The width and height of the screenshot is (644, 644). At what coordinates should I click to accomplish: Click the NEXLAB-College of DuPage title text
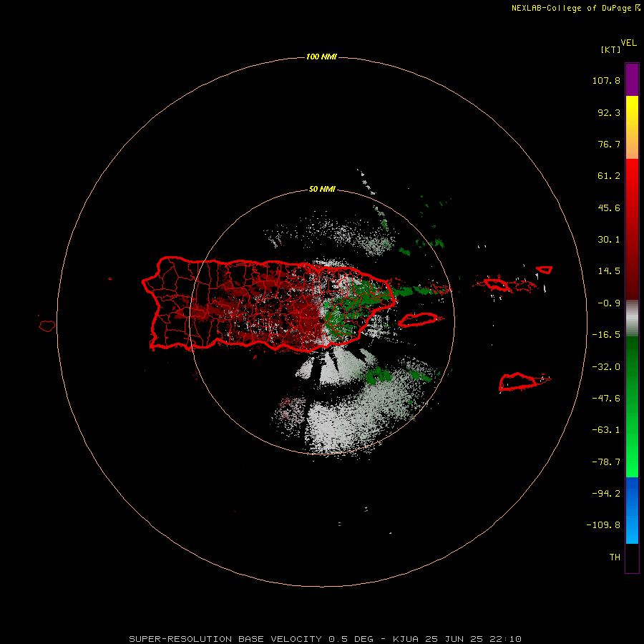[576, 8]
